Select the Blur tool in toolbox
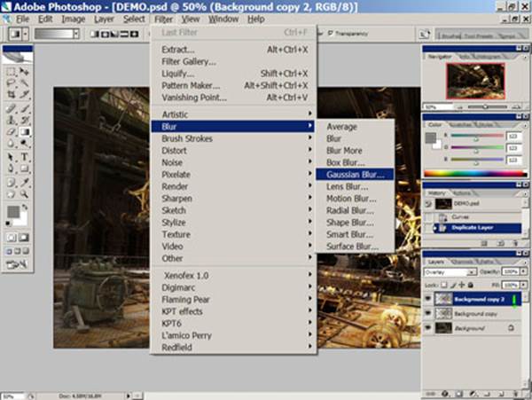The height and width of the screenshot is (400, 532). tap(11, 143)
